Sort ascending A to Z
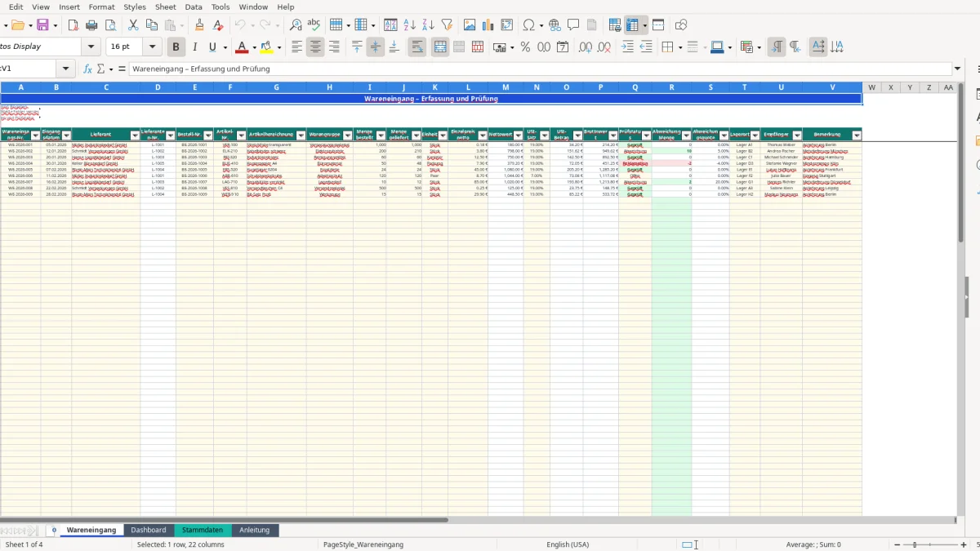Image resolution: width=980 pixels, height=551 pixels. coord(411,25)
